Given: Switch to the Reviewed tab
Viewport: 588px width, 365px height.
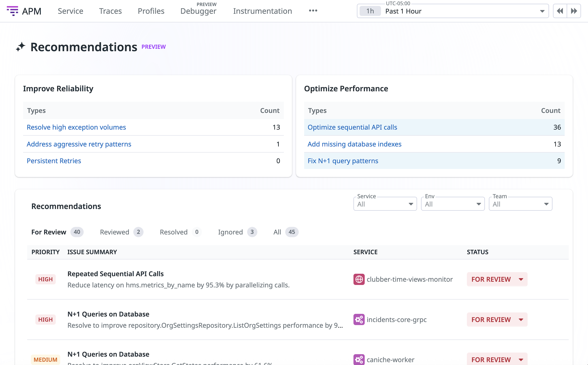Looking at the screenshot, I should click(114, 232).
